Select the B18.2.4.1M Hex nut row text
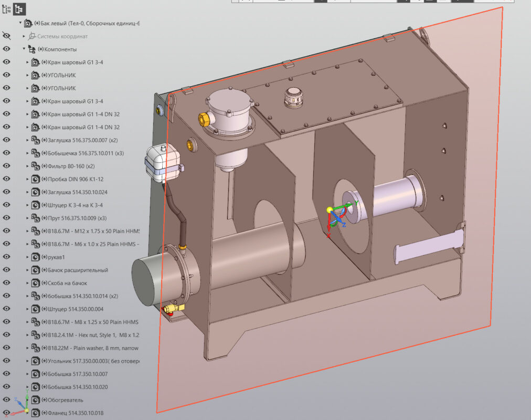Screen dimensions: 531x420 (x=90, y=335)
